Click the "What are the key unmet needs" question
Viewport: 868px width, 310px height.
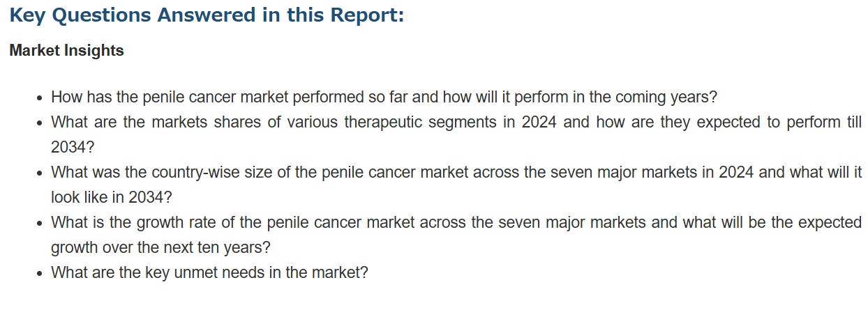[x=209, y=272]
